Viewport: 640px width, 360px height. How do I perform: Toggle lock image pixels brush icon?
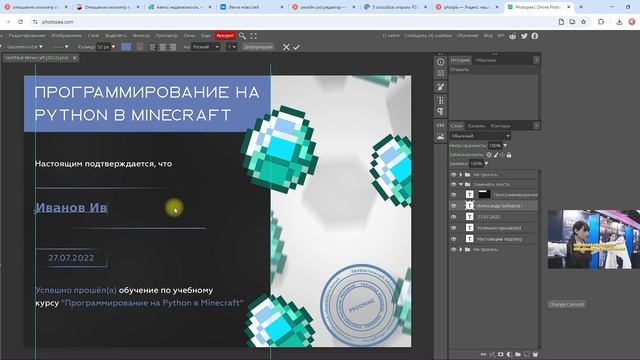coord(496,155)
